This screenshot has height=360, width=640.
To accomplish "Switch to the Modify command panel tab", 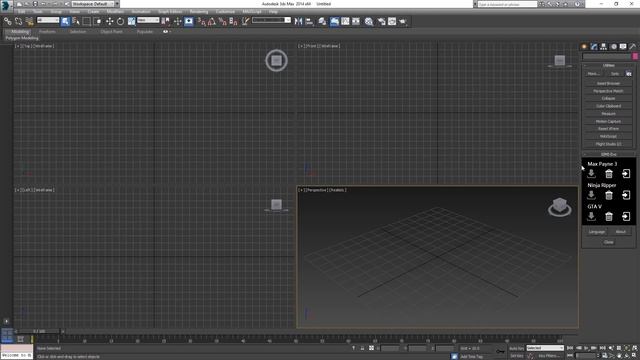I will tap(593, 47).
